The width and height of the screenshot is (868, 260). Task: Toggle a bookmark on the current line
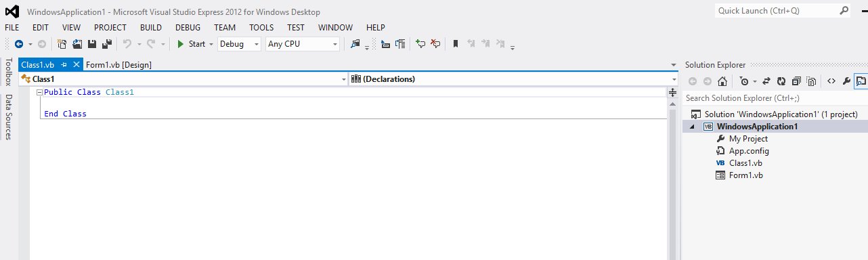click(456, 44)
